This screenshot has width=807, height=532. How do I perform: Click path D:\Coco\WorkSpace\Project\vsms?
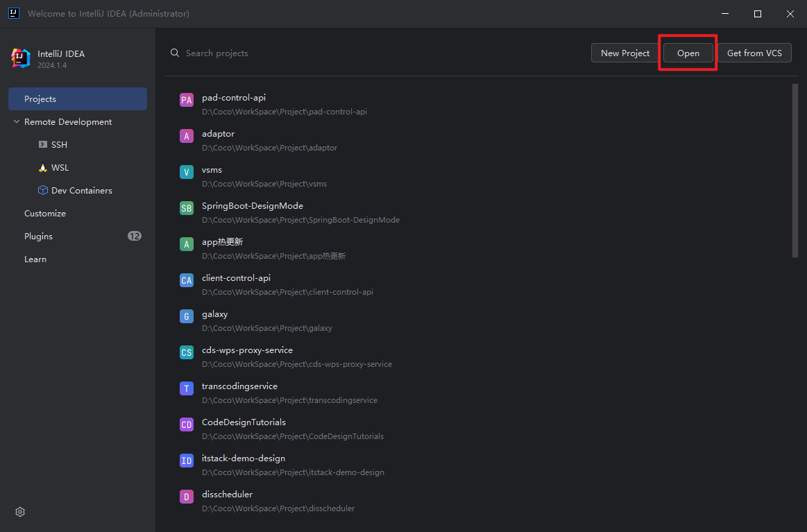tap(264, 184)
